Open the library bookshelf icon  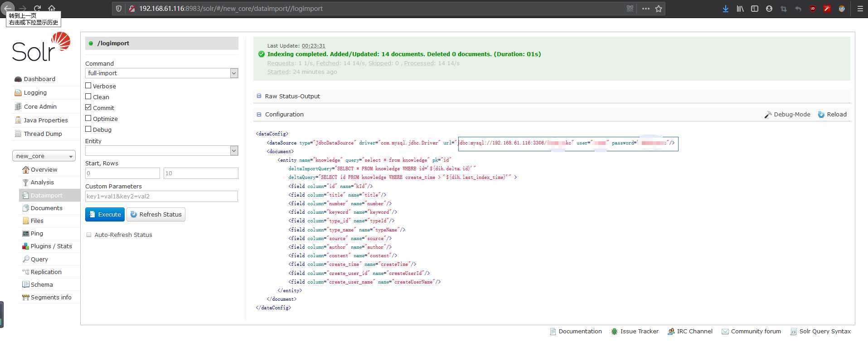coord(740,9)
